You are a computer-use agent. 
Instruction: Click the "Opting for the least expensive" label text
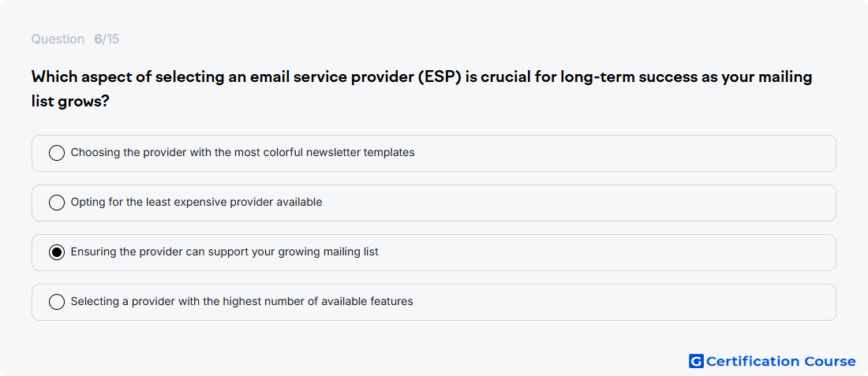[x=196, y=203]
